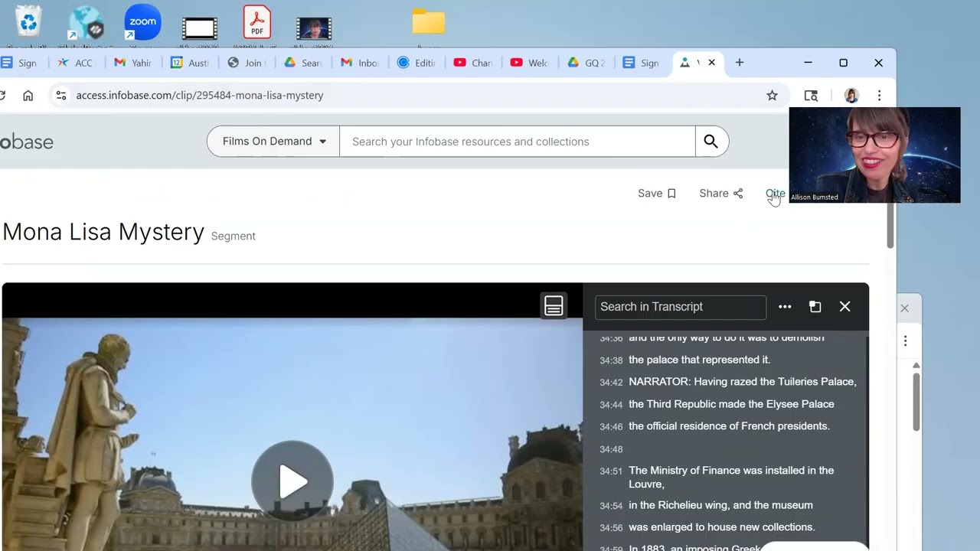The width and height of the screenshot is (980, 551).
Task: Open the globe shortcut desktop icon
Action: [x=86, y=22]
